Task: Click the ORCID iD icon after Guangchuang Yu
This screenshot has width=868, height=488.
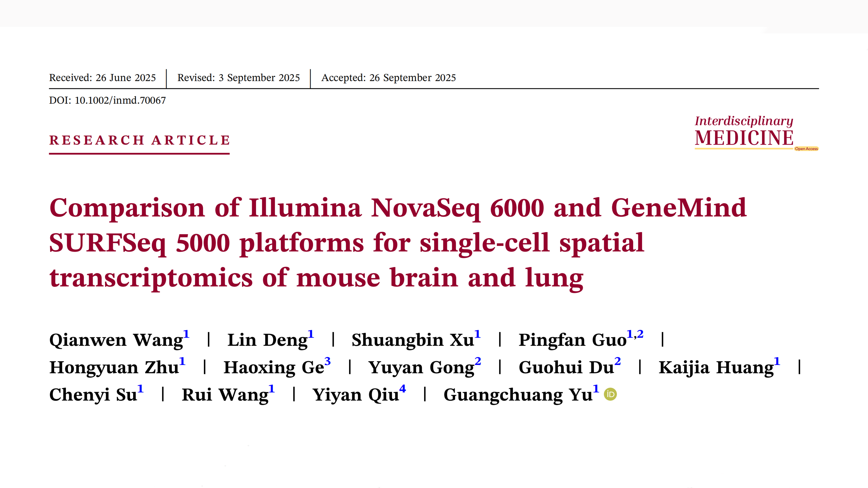Action: [610, 394]
